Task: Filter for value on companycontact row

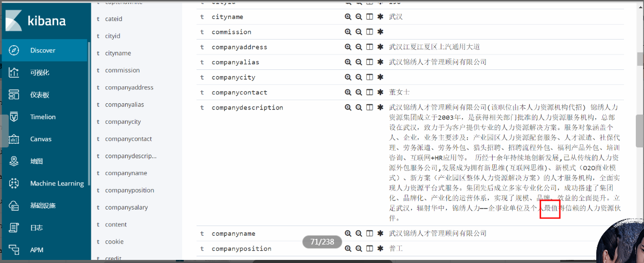Action: coord(348,92)
